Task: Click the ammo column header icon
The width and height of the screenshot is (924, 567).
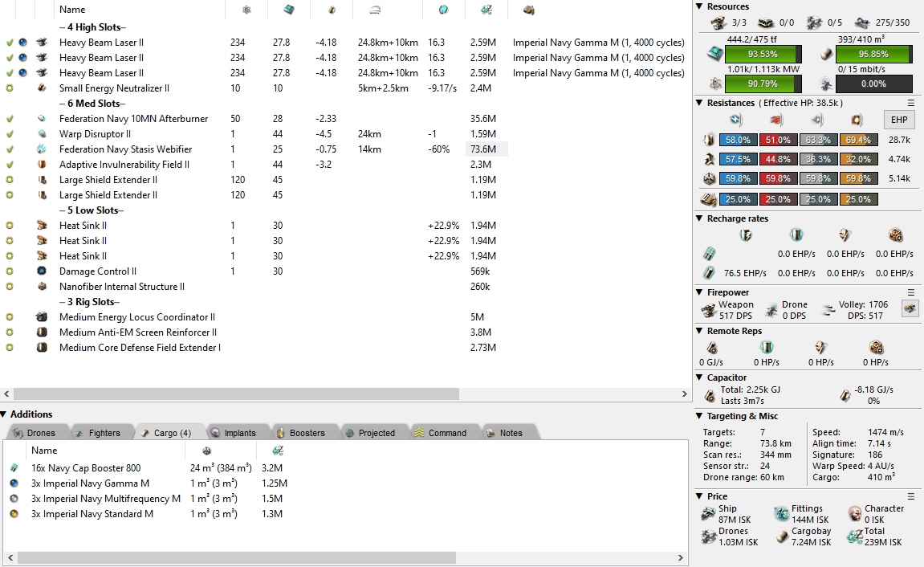Action: tap(528, 10)
